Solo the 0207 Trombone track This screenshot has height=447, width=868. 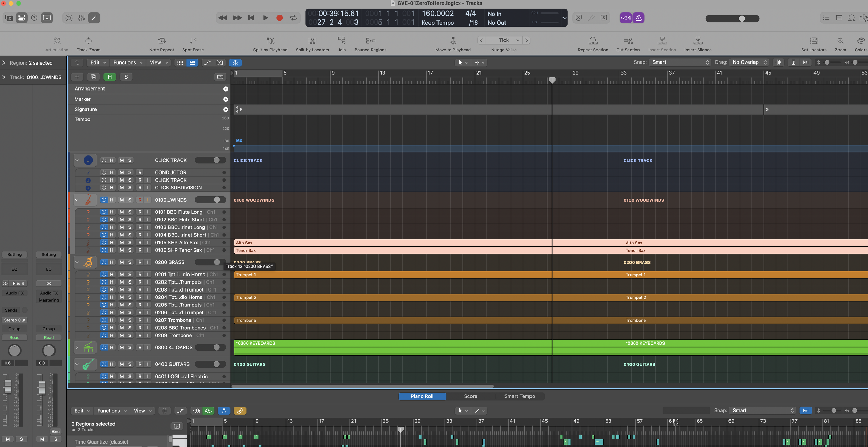point(130,320)
